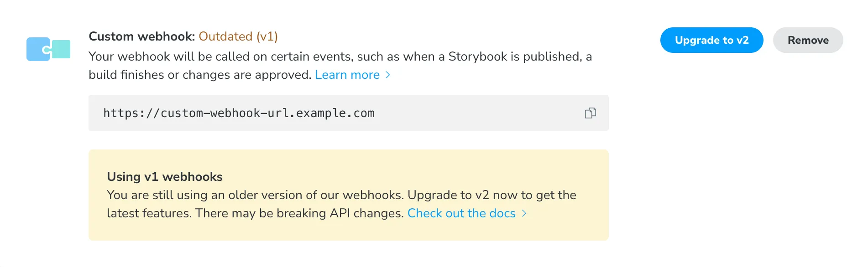
Task: Click the chevron arrow after Learn more
Action: pyautogui.click(x=388, y=75)
